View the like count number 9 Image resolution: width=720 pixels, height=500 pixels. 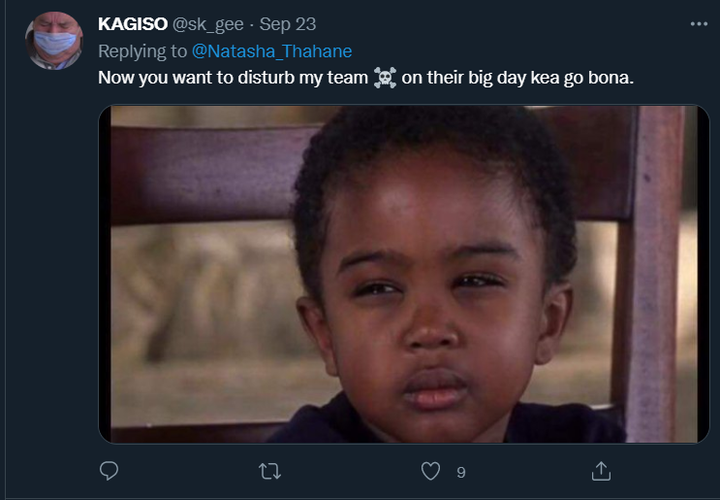click(461, 472)
